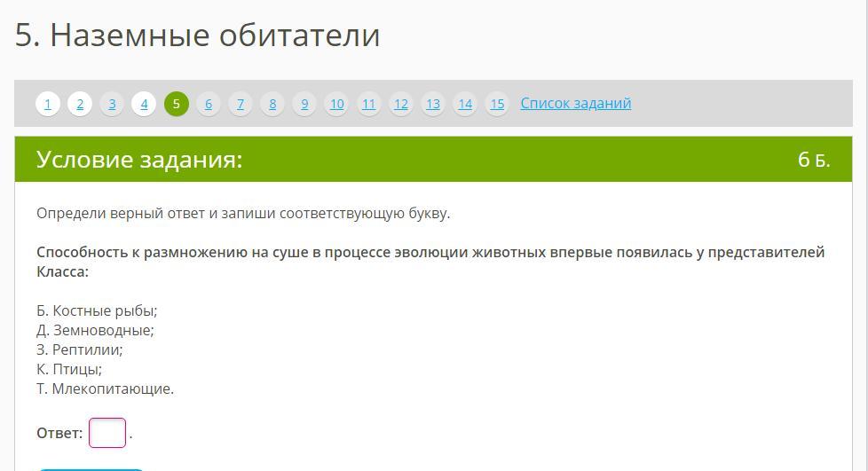
Task: Click the 'Ответ:' label
Action: 59,433
